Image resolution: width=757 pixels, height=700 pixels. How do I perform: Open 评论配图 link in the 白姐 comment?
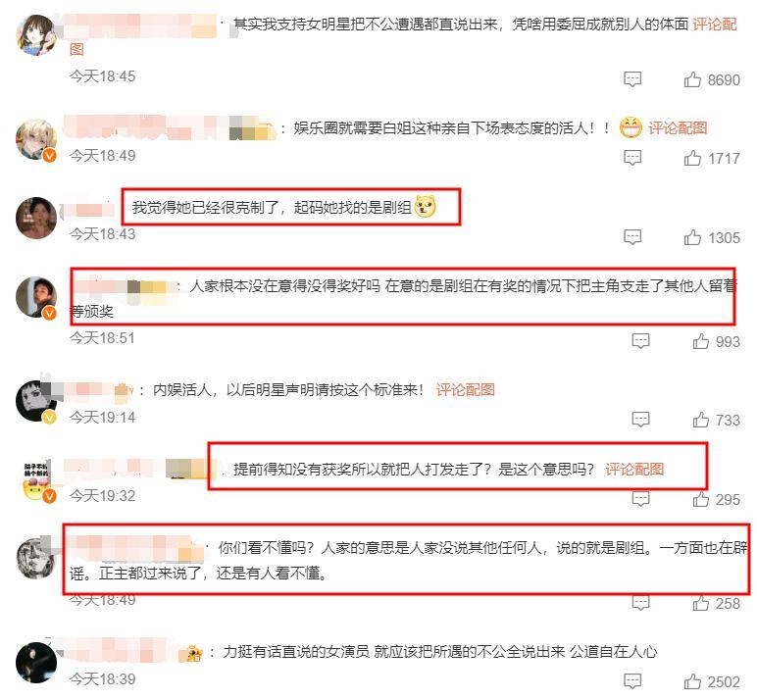(678, 127)
